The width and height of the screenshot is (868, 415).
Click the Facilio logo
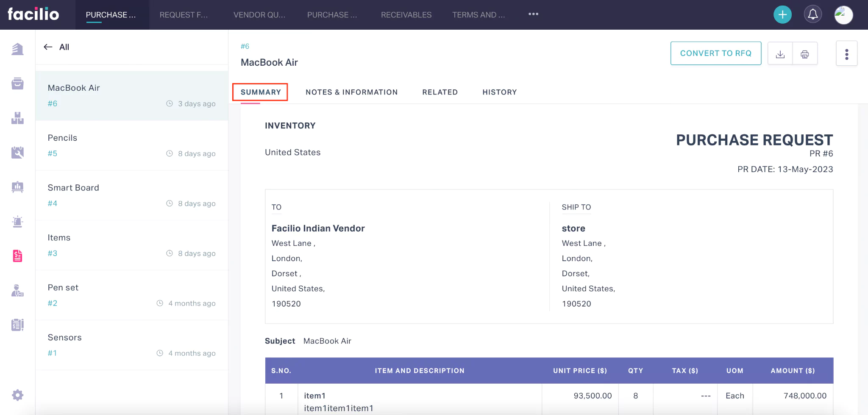(33, 14)
